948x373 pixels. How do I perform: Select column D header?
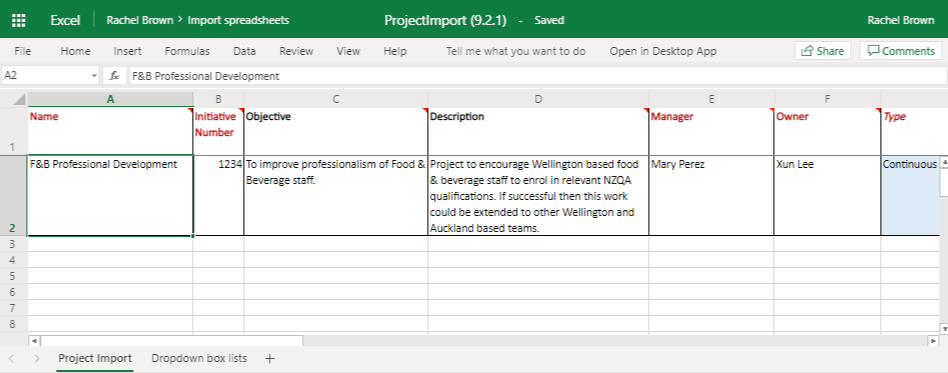(538, 99)
